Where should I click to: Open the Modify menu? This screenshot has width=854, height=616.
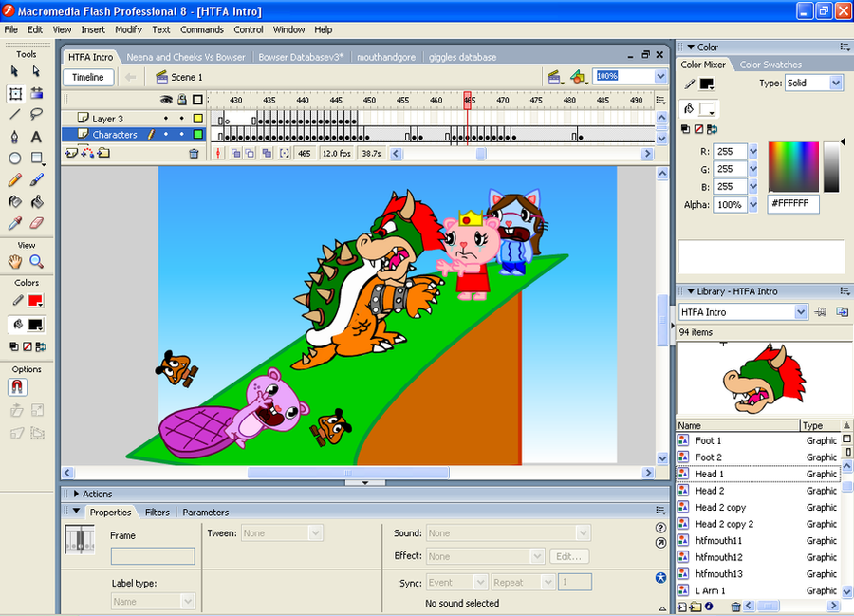128,30
